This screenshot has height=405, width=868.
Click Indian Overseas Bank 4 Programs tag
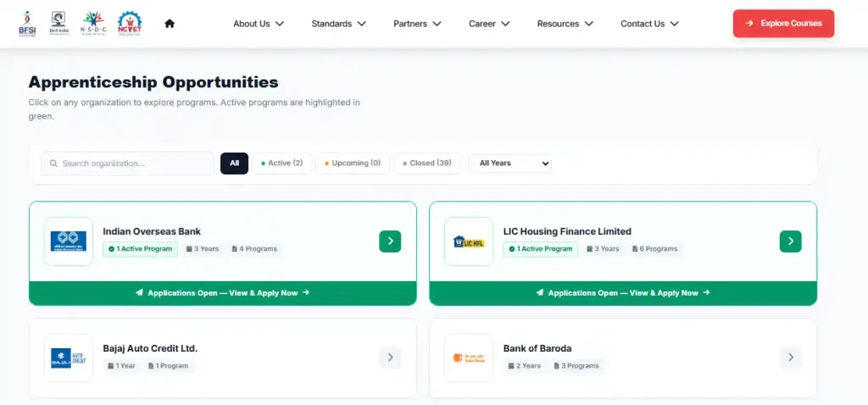254,249
